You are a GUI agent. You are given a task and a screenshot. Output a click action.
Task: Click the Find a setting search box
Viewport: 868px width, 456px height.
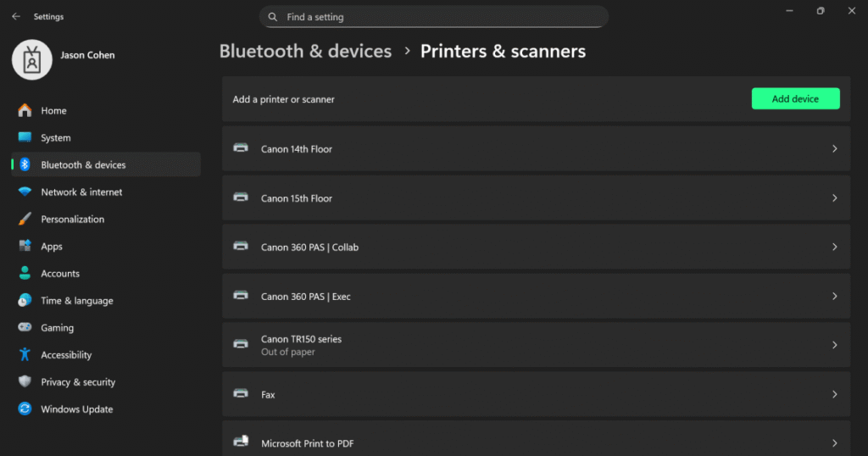[434, 17]
